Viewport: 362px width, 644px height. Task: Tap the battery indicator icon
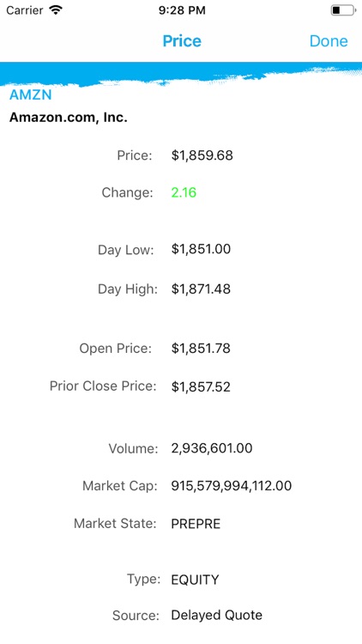click(x=343, y=10)
